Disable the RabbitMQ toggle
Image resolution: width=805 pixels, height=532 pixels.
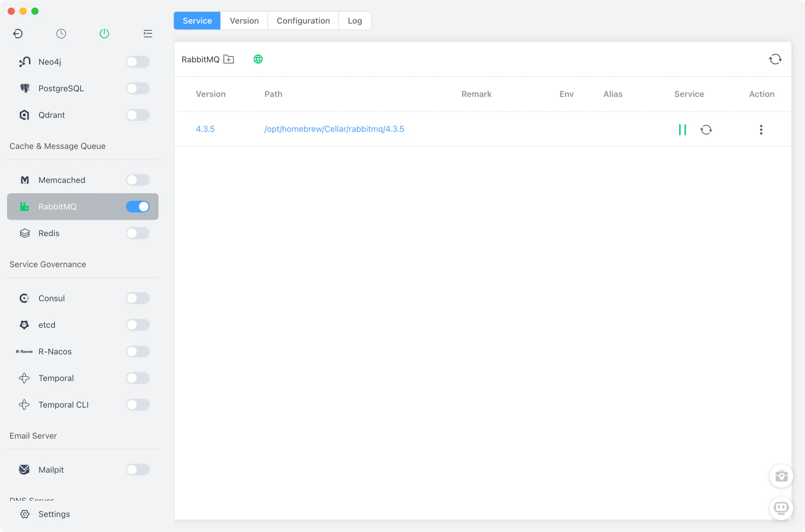[x=138, y=207]
